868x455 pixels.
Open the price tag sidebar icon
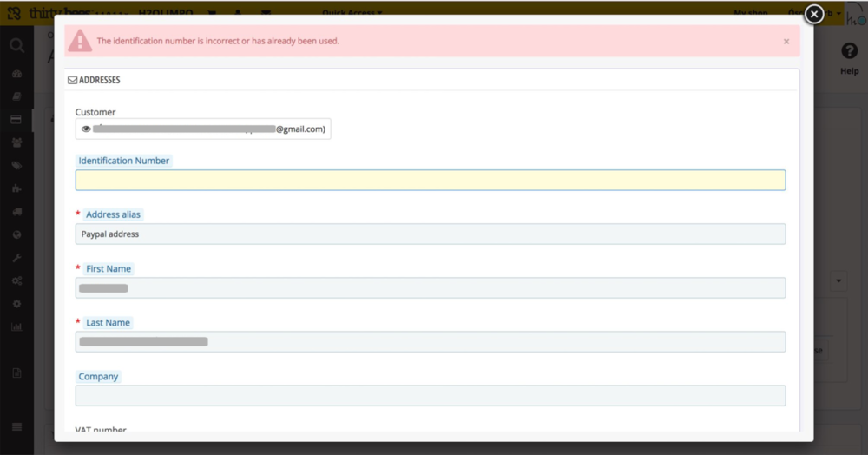coord(16,165)
